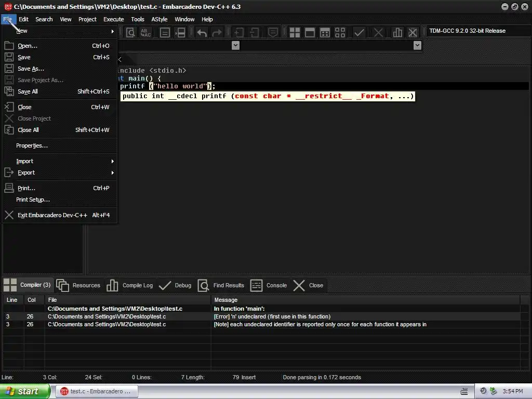Click the Redo arrow icon
532x399 pixels.
217,33
